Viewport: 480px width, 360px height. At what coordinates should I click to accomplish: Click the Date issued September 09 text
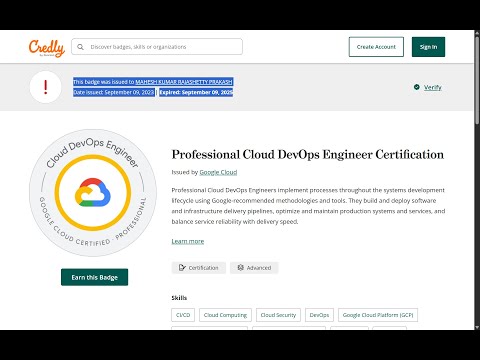click(114, 92)
